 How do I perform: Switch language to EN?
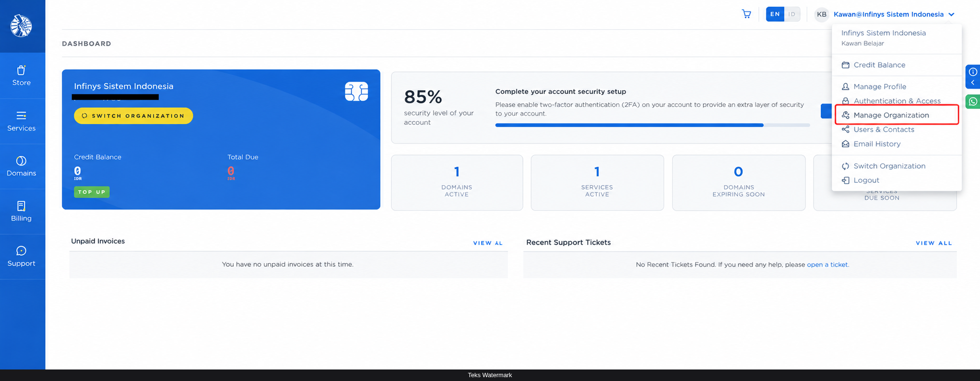click(775, 14)
